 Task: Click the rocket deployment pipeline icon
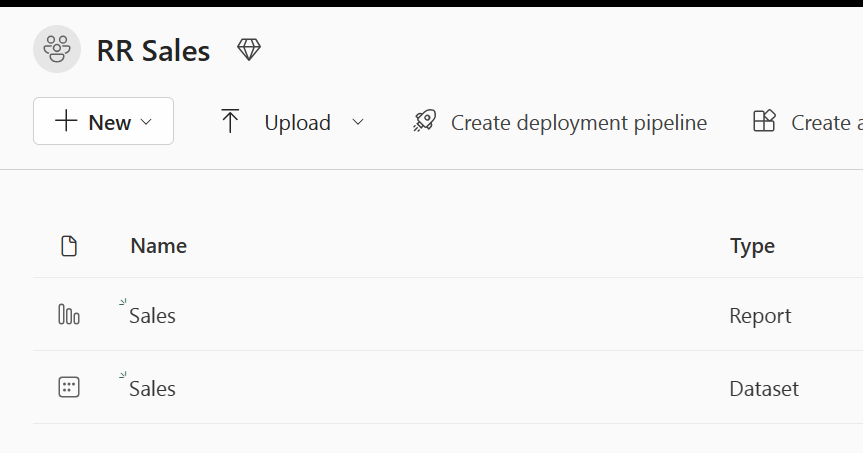425,122
